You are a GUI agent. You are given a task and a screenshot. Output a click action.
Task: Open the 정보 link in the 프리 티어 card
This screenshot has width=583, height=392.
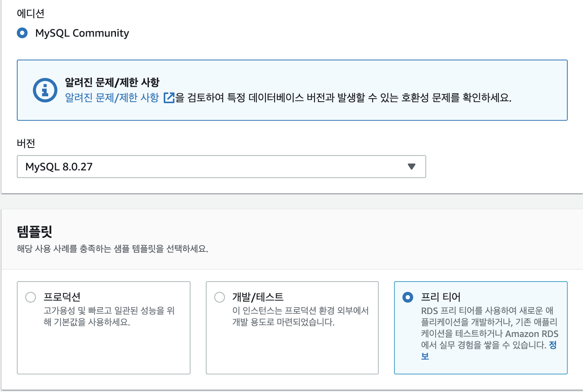[x=553, y=345]
